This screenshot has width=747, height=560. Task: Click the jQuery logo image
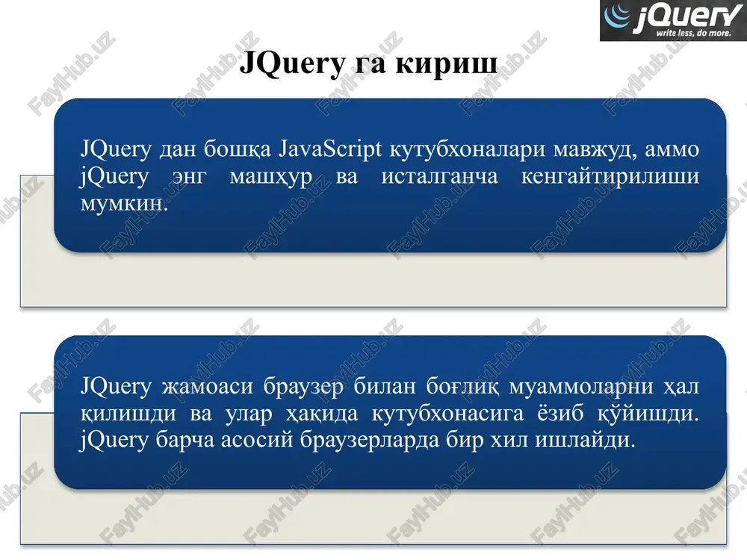coord(673,20)
